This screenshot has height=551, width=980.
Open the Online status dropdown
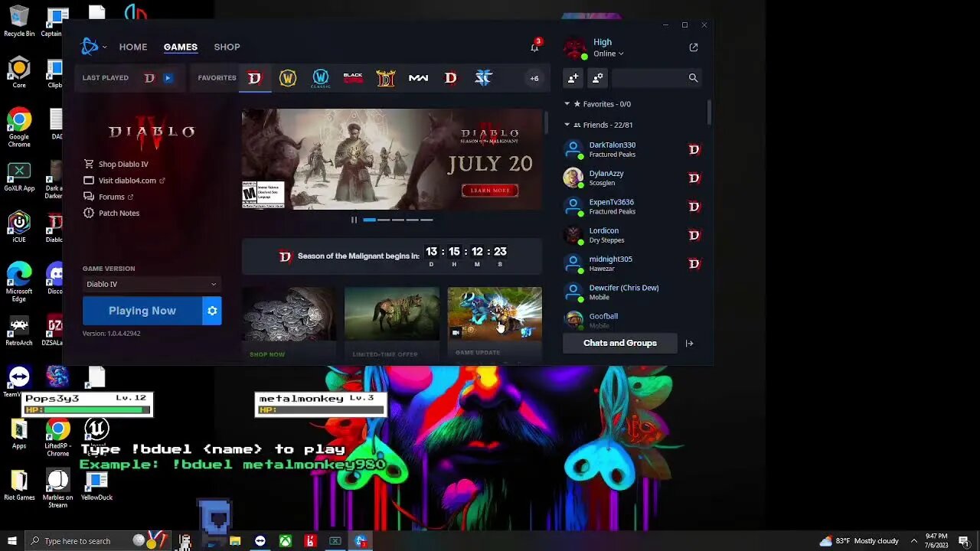[609, 54]
